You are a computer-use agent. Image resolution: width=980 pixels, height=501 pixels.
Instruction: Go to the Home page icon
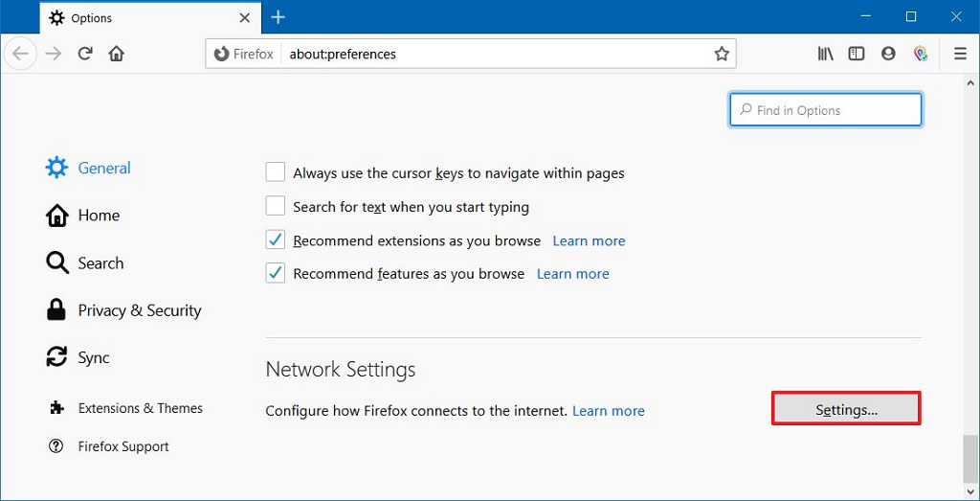click(x=117, y=54)
